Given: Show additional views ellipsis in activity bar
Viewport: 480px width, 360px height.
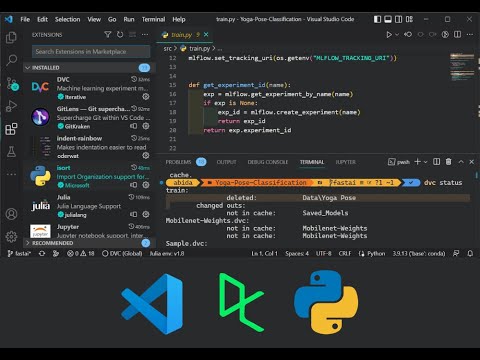Looking at the screenshot, I should 11,174.
